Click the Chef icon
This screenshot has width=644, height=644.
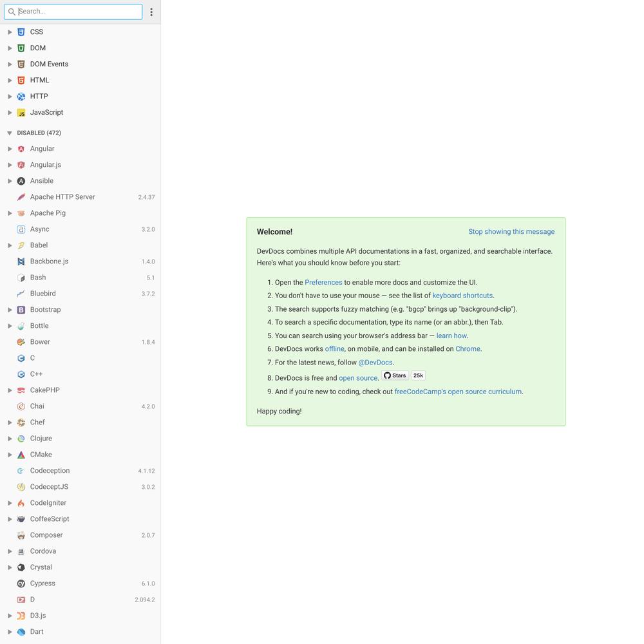click(x=21, y=422)
